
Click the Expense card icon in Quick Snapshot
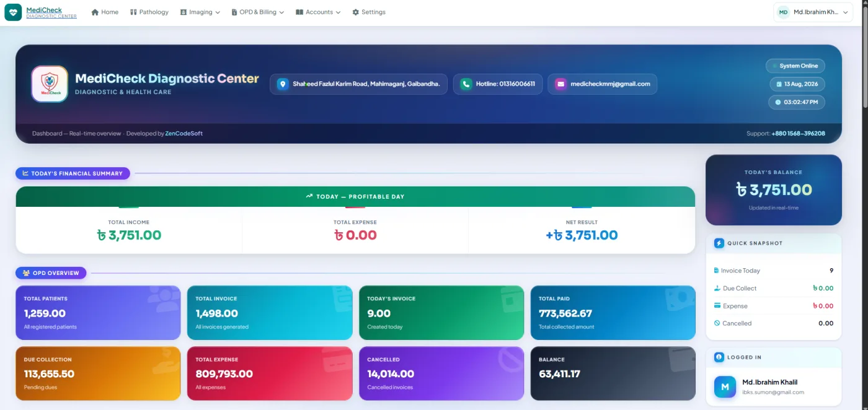717,305
